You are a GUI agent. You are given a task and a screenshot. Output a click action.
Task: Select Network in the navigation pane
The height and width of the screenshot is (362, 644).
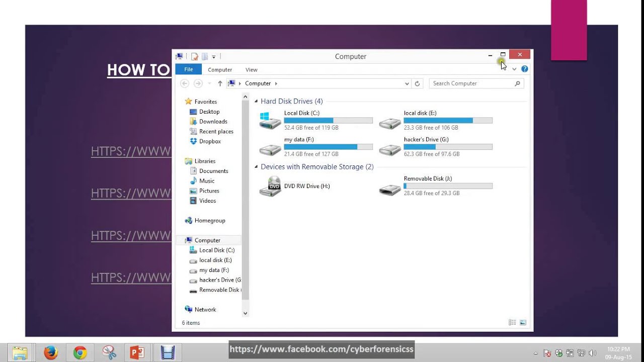(205, 310)
